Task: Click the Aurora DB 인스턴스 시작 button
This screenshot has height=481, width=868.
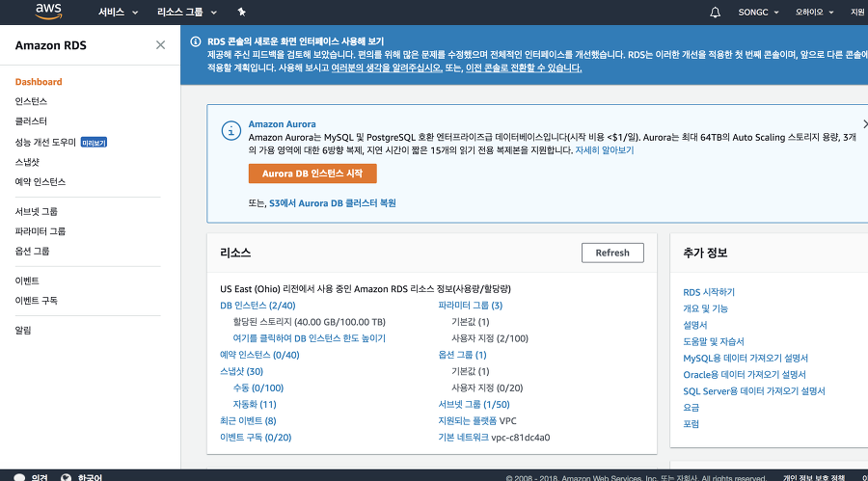Action: click(x=312, y=174)
